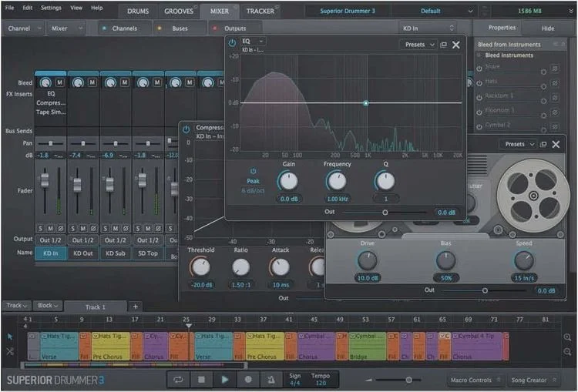Open the Mixer dropdown
578x392 pixels.
(66, 28)
